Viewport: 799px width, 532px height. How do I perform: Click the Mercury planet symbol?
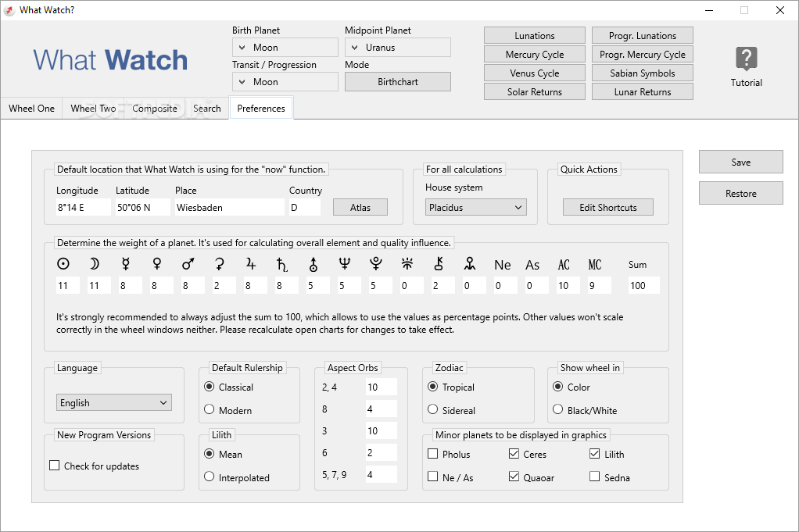pyautogui.click(x=125, y=264)
